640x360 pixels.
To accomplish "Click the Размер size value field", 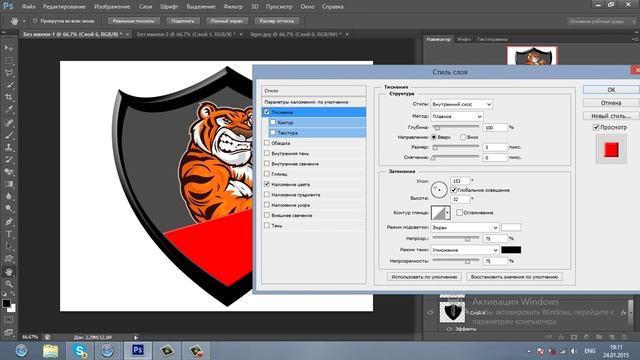I will [x=495, y=147].
